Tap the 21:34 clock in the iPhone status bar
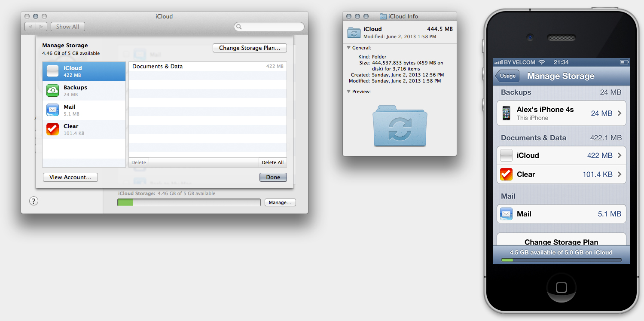The width and height of the screenshot is (644, 321). (561, 62)
